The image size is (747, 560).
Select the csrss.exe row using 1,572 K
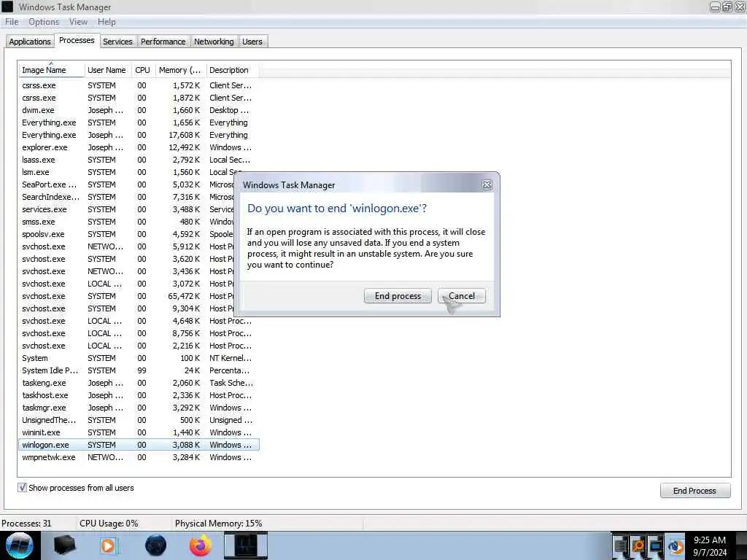tap(139, 85)
